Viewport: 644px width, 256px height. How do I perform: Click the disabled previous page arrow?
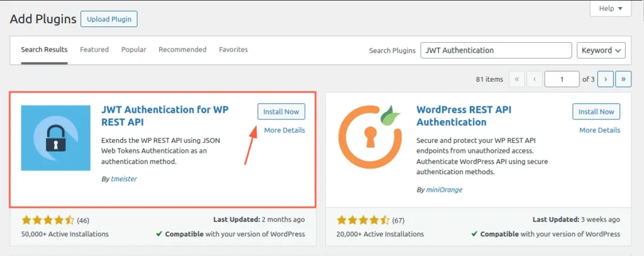pyautogui.click(x=535, y=79)
